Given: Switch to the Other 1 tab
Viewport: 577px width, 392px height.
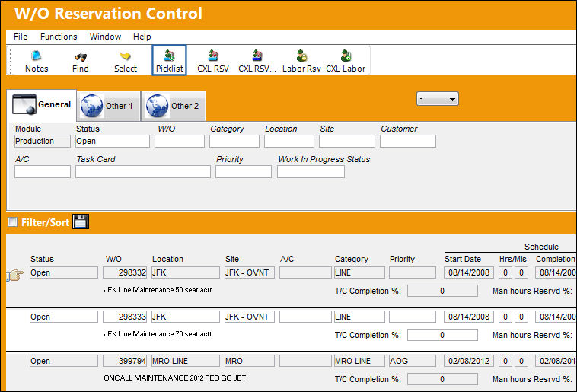Looking at the screenshot, I should coord(109,106).
